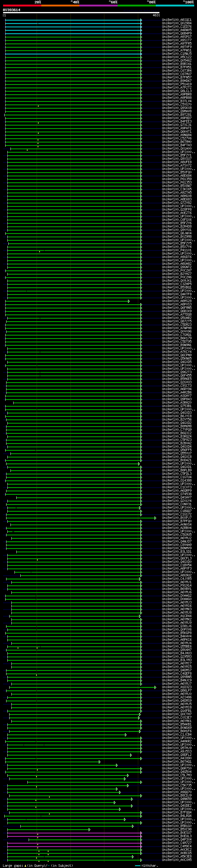This screenshot has width=197, height=868.
Task: Select the label UniRef100_P61359
Action: click(176, 179)
